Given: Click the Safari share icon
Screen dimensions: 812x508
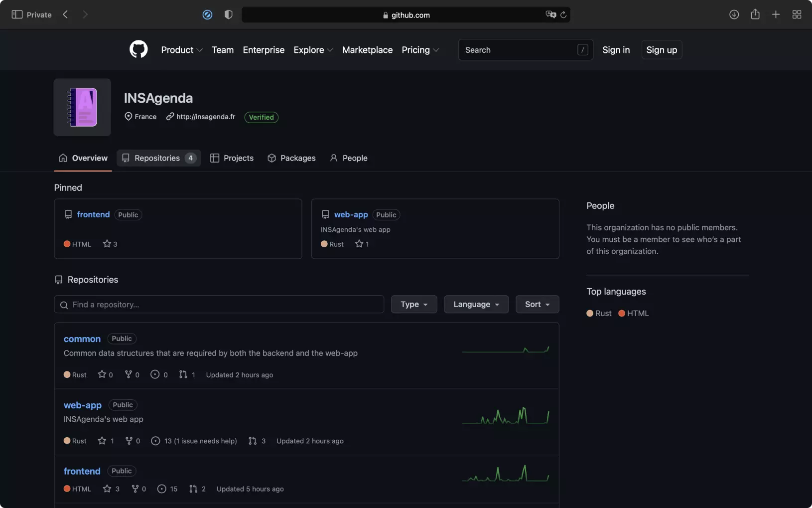Looking at the screenshot, I should 755,14.
